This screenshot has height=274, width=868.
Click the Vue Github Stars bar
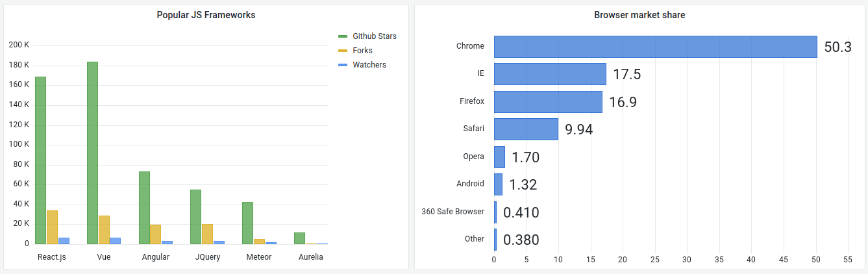pos(92,153)
